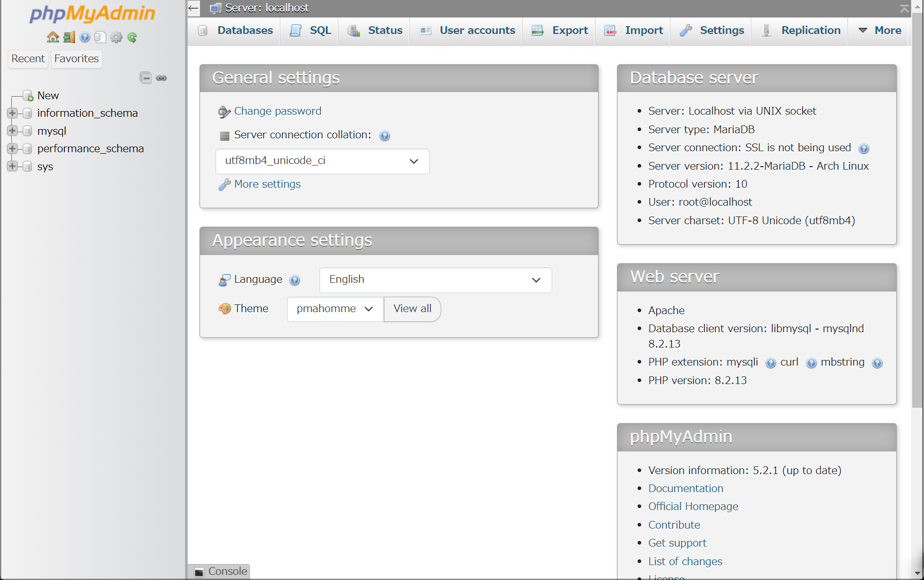Open the More settings link
Viewport: 924px width, 580px height.
(267, 184)
